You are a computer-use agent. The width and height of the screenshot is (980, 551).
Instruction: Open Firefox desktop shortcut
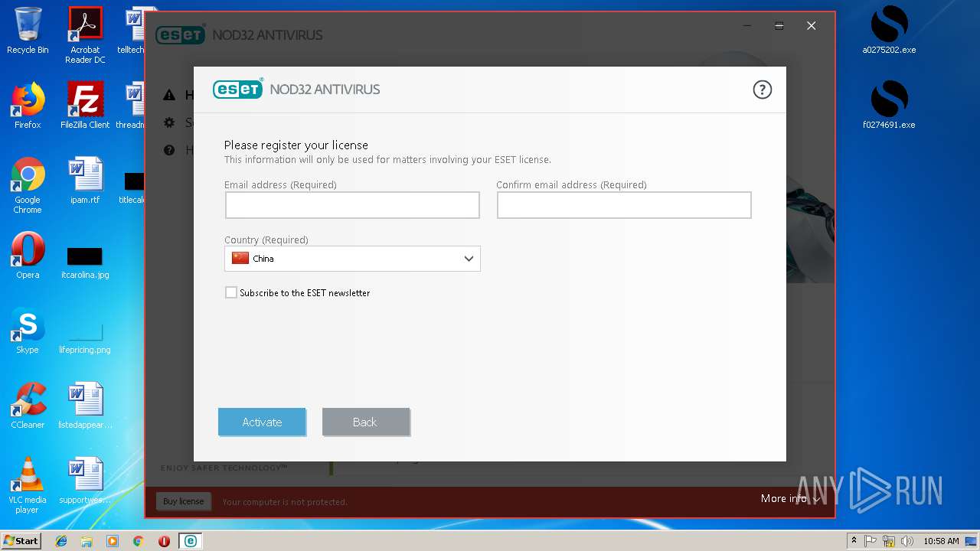coord(28,106)
